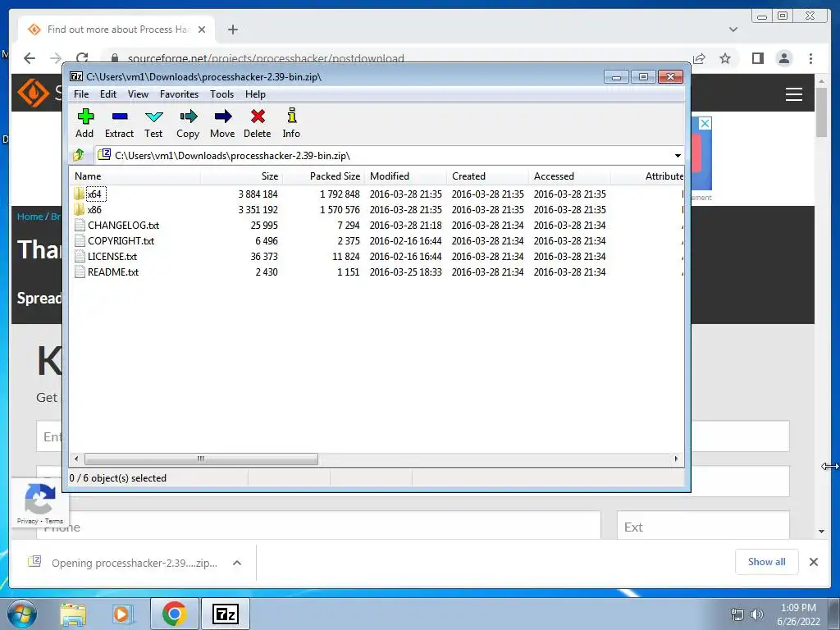Open the Info toolbar icon
Screen dimensions: 840x630
point(291,116)
